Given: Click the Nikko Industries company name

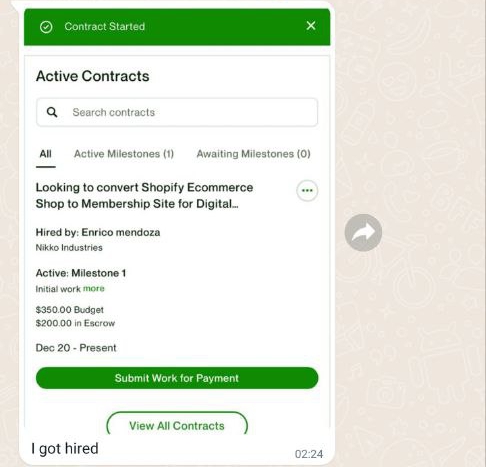Looking at the screenshot, I should pos(69,248).
